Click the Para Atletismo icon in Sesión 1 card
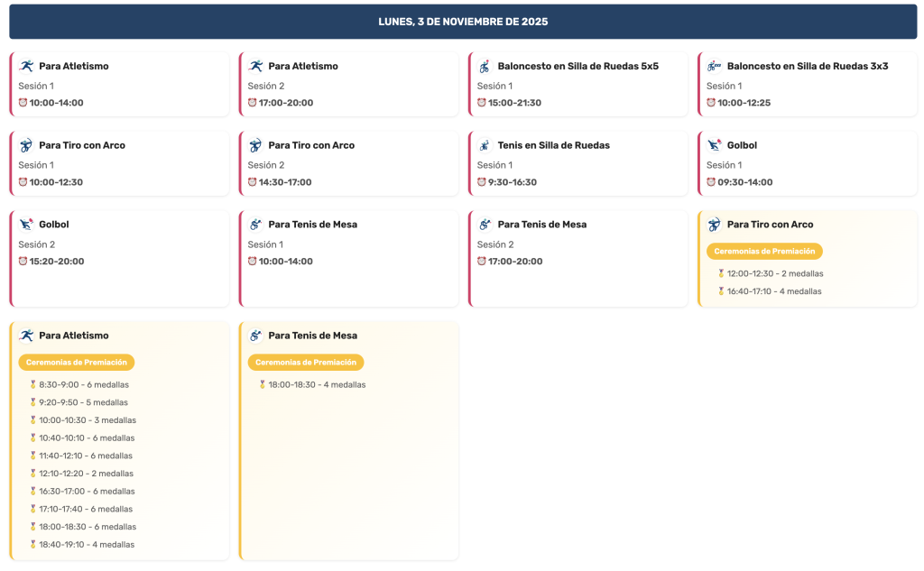The height and width of the screenshot is (571, 924). (26, 66)
